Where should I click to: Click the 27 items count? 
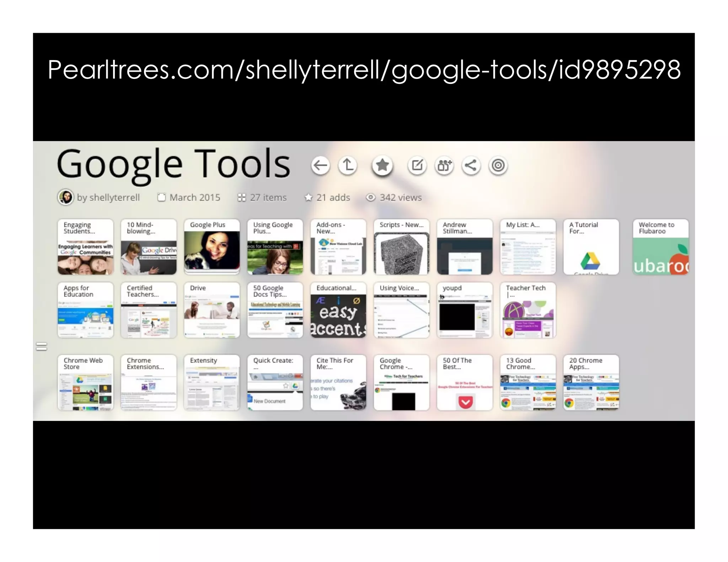[268, 198]
